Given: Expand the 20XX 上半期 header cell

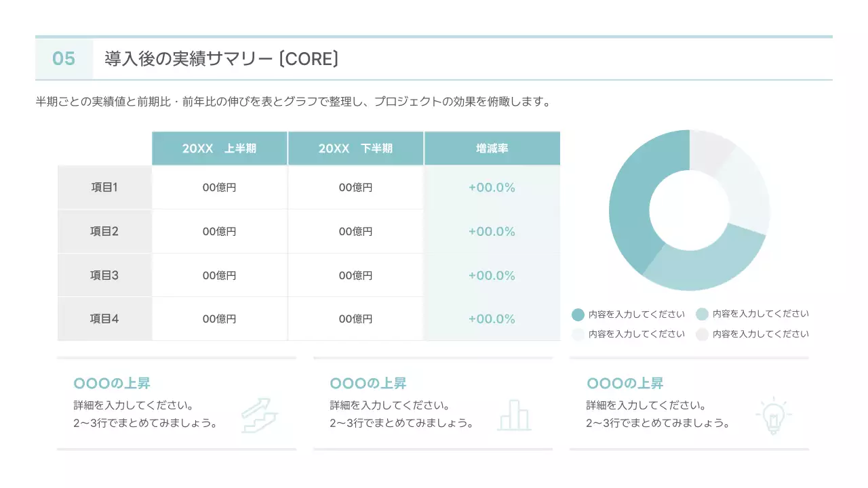Looking at the screenshot, I should 220,148.
